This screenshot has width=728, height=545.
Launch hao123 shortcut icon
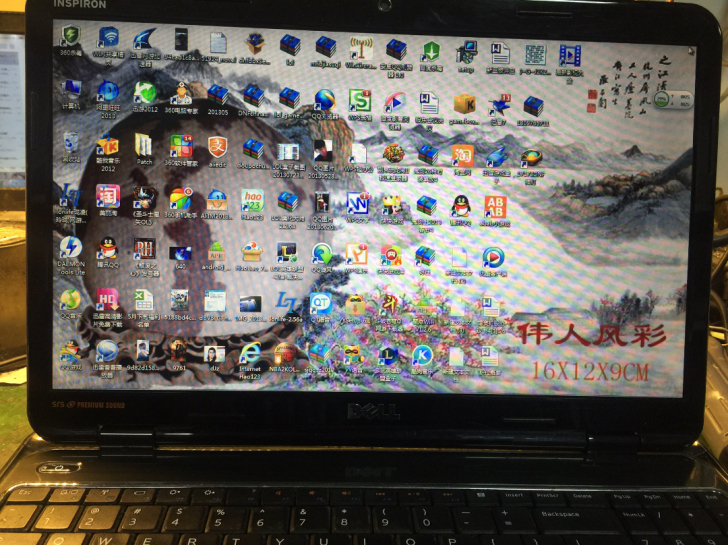(252, 201)
